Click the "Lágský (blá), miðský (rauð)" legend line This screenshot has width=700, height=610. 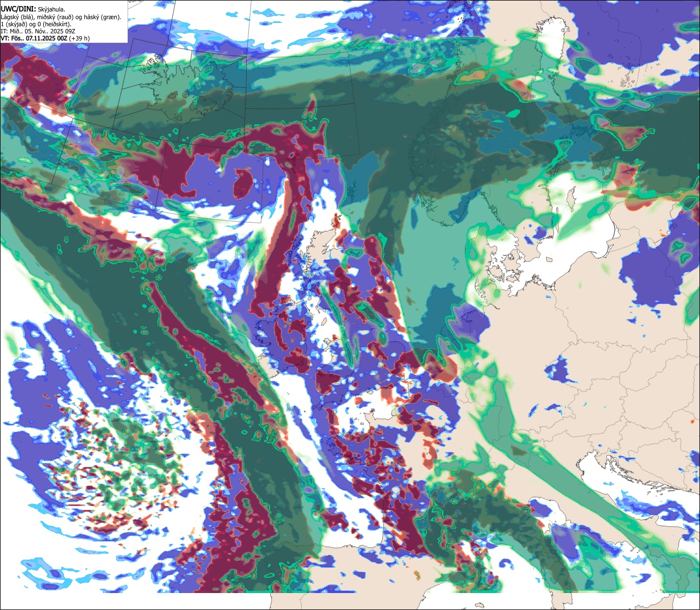pyautogui.click(x=61, y=17)
